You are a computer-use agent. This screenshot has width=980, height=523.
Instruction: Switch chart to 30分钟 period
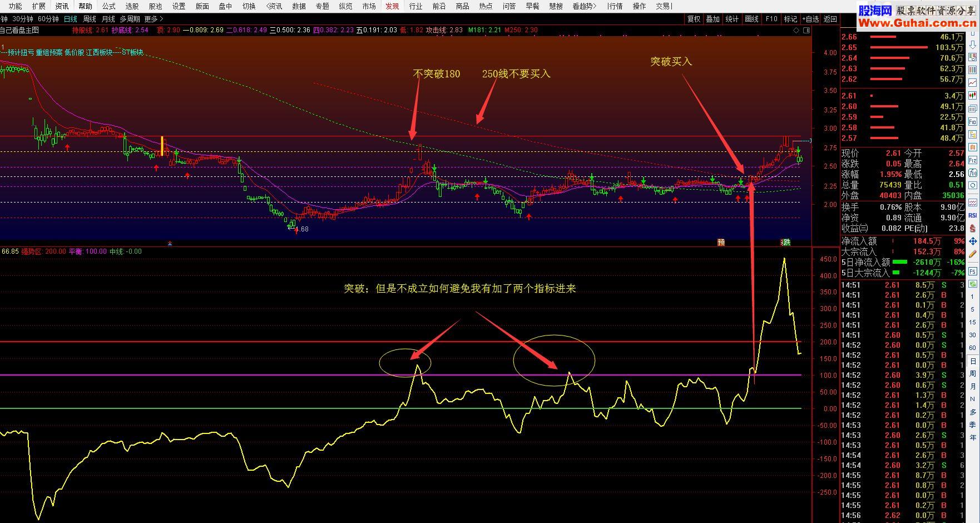pos(23,19)
